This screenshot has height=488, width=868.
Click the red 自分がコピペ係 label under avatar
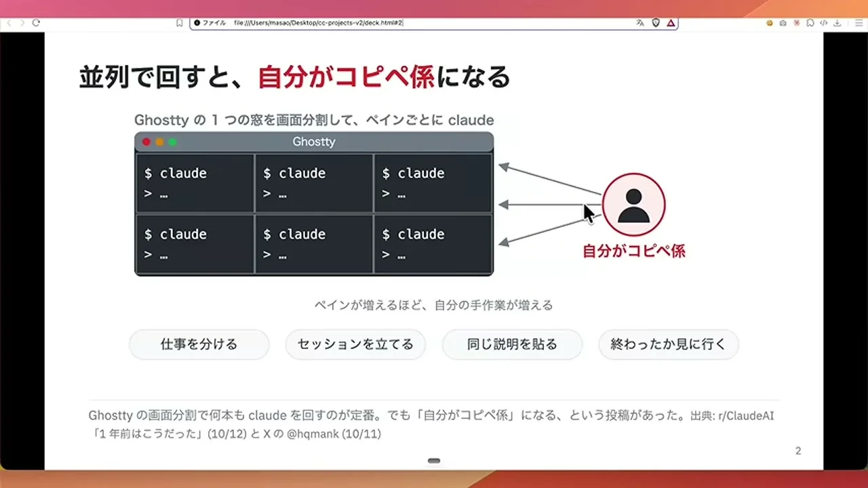coord(634,251)
